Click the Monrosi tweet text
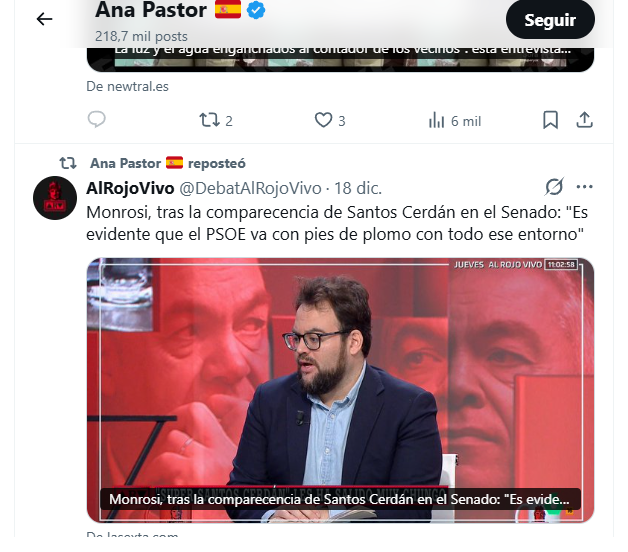The image size is (628, 552). pyautogui.click(x=337, y=223)
